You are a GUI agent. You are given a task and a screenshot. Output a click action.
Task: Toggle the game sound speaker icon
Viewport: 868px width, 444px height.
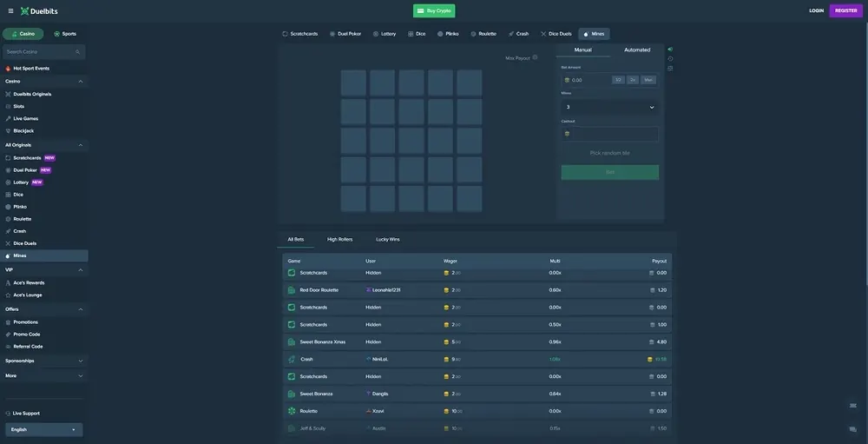[670, 50]
